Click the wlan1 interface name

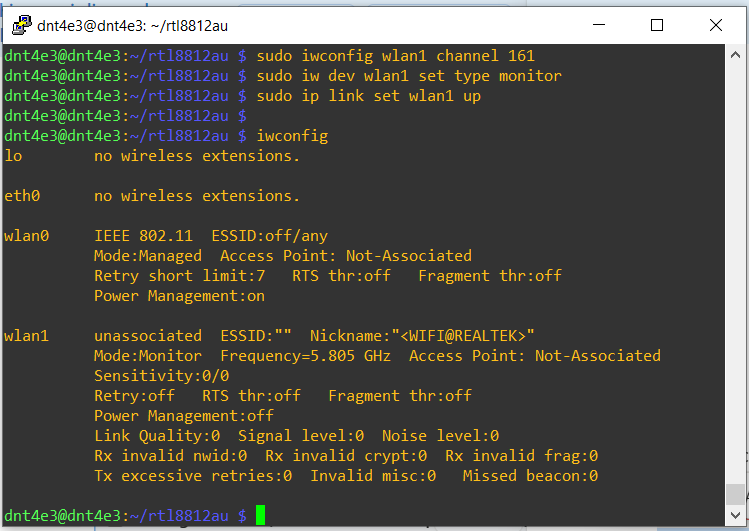pyautogui.click(x=26, y=336)
